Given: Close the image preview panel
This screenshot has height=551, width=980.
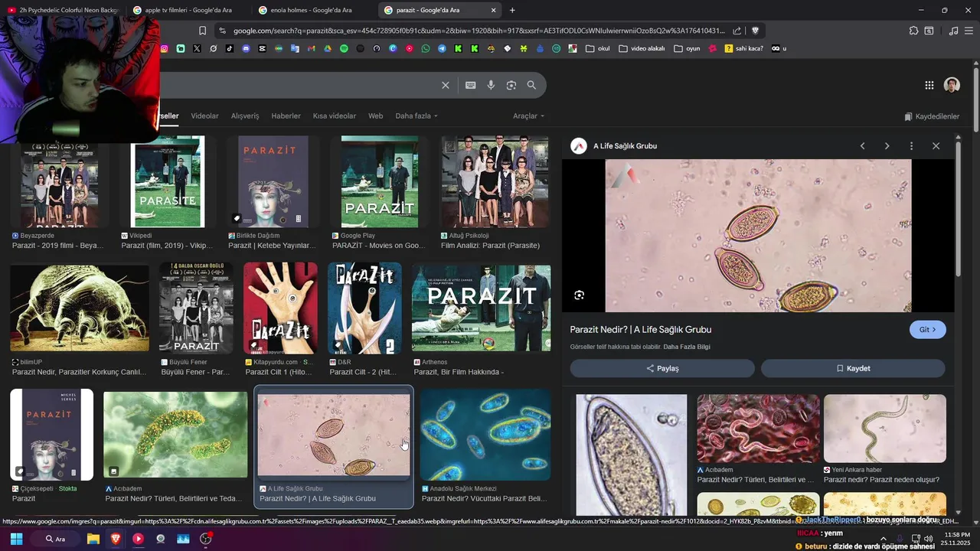Looking at the screenshot, I should 936,145.
